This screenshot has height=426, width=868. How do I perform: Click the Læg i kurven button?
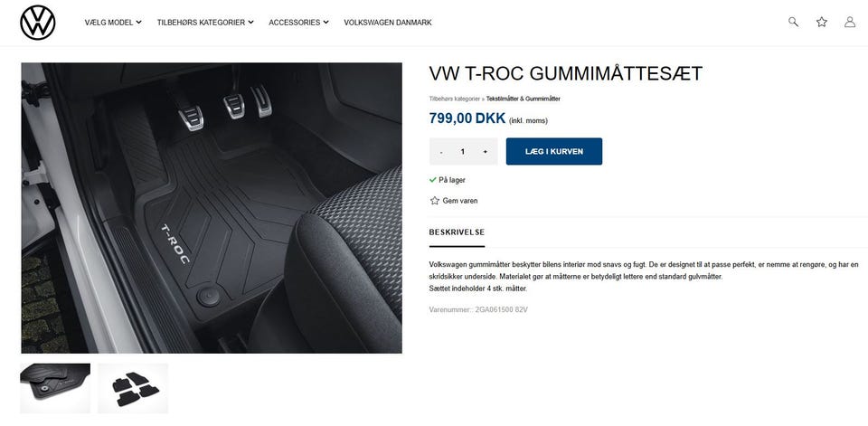coord(554,151)
